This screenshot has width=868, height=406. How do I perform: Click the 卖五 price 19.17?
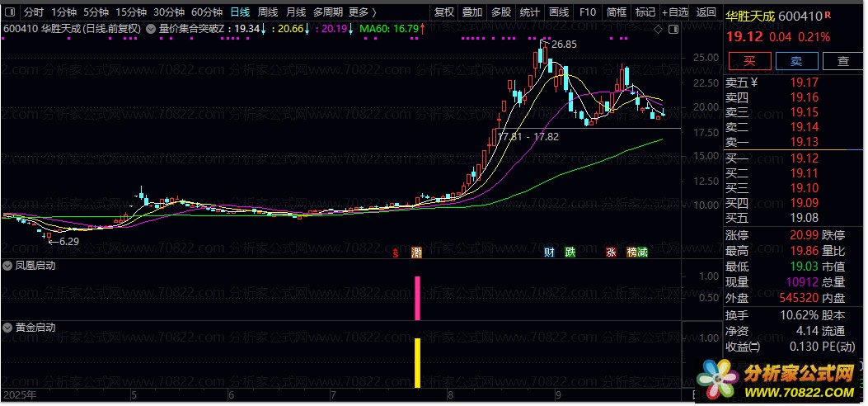point(804,83)
